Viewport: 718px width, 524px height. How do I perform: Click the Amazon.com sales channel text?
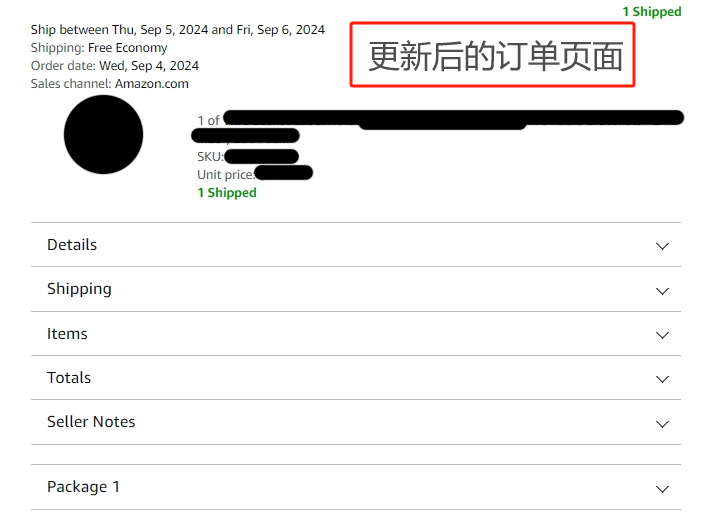pos(152,84)
